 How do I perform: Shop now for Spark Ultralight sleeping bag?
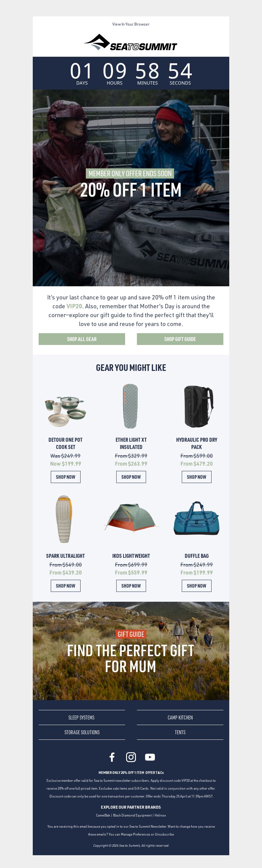[65, 586]
